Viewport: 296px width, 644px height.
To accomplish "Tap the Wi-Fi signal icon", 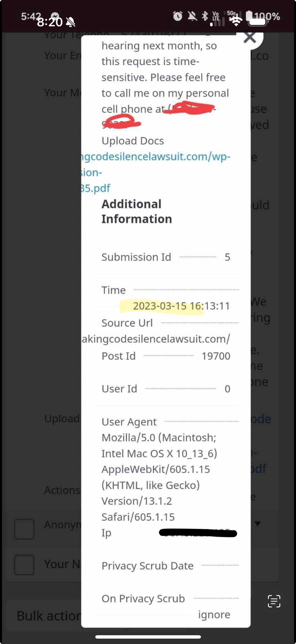I will point(236,22).
